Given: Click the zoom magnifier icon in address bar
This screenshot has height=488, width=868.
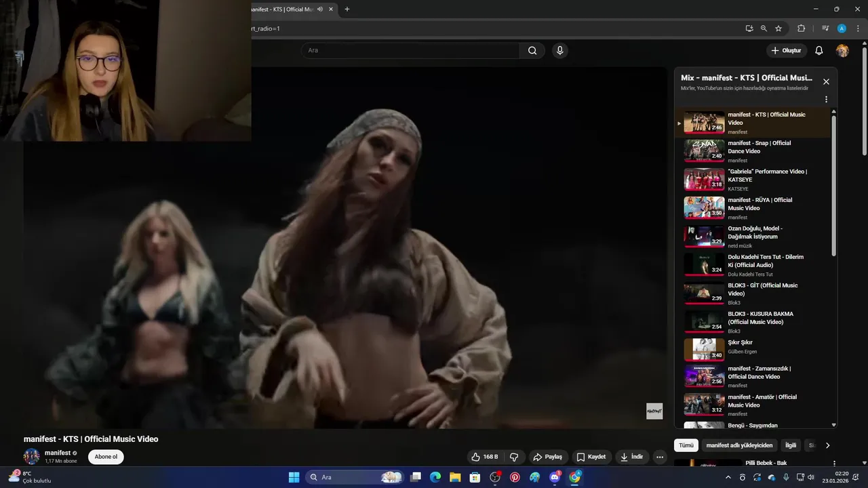Looking at the screenshot, I should coord(764,28).
